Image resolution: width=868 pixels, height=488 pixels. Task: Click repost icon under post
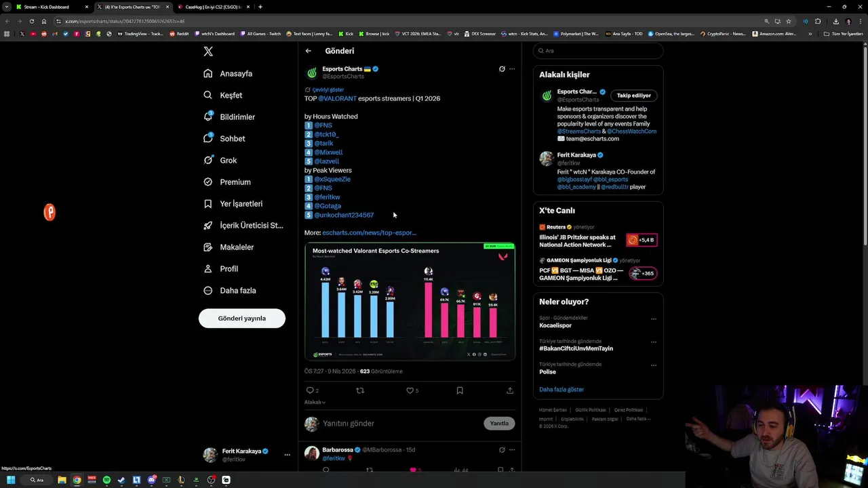360,390
